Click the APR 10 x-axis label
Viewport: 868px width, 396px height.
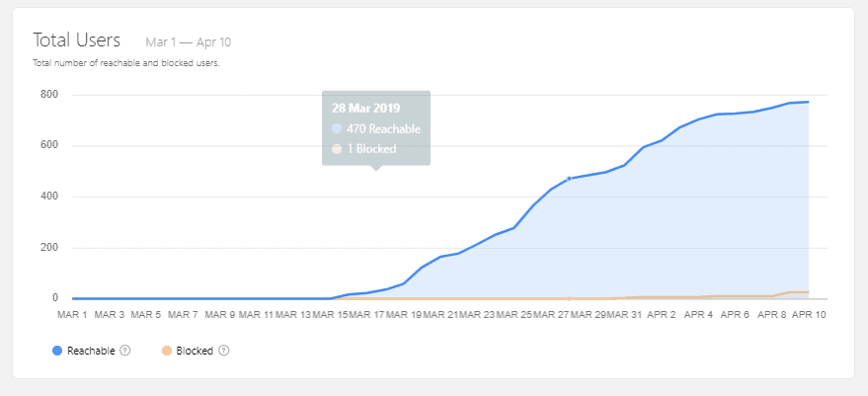pos(806,315)
